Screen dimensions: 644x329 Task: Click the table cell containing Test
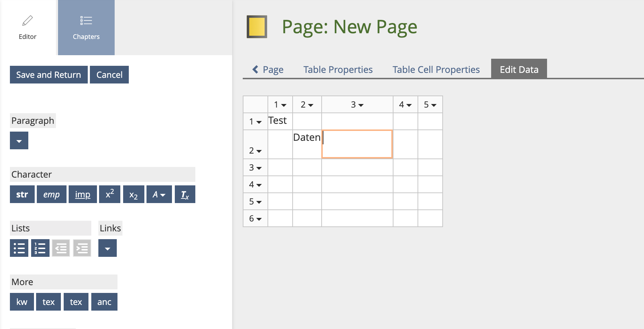tap(280, 121)
